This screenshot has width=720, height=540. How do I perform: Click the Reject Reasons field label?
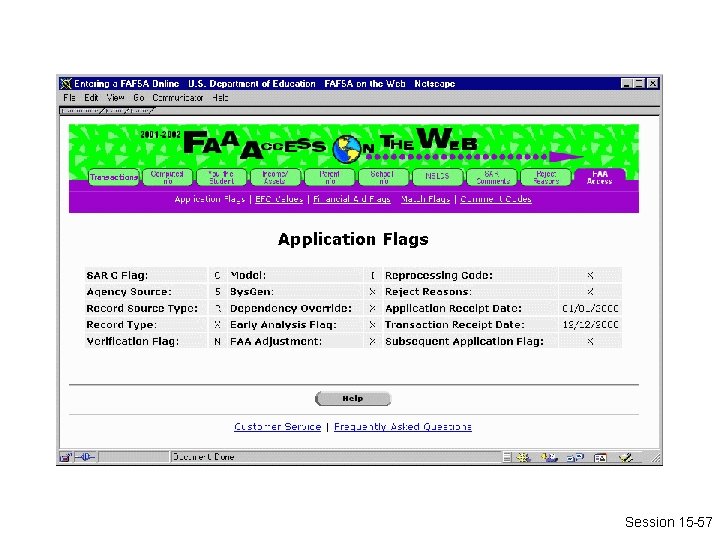coord(428,292)
